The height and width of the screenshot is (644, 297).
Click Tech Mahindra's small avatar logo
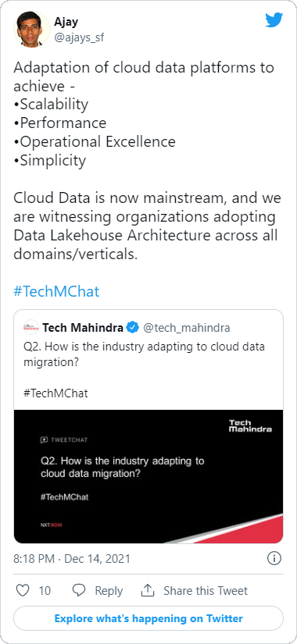tap(31, 327)
